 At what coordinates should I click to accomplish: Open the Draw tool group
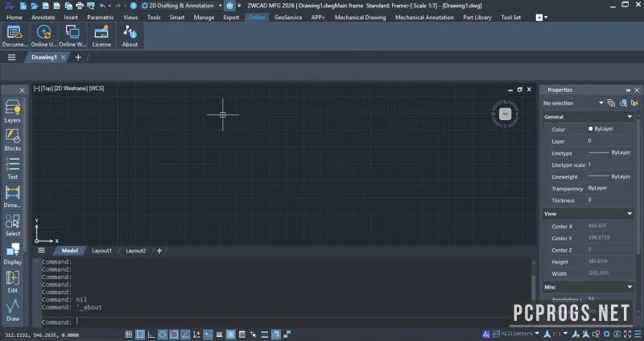click(12, 310)
